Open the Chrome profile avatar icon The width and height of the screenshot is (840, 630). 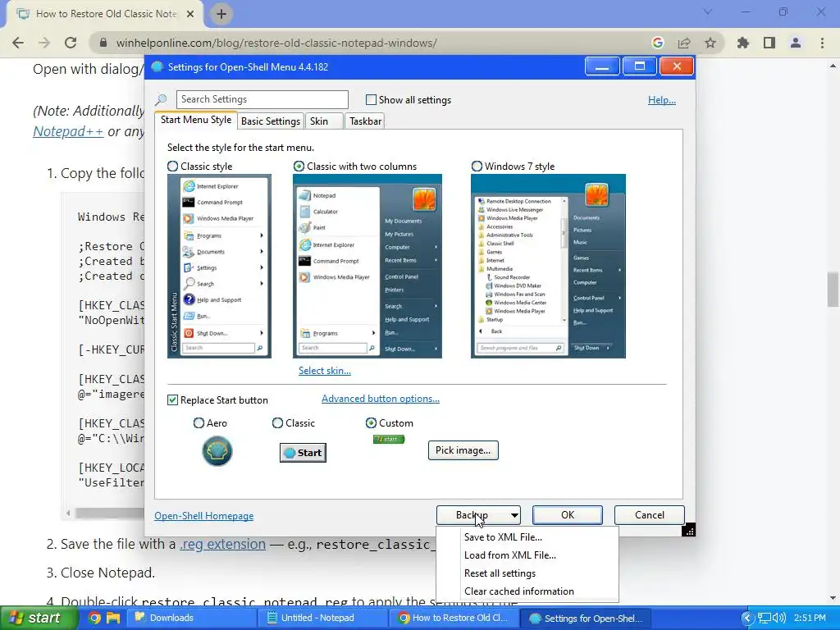coord(796,43)
